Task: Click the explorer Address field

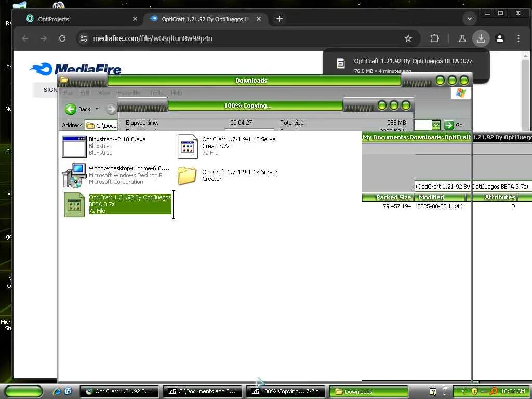Action: click(x=101, y=126)
